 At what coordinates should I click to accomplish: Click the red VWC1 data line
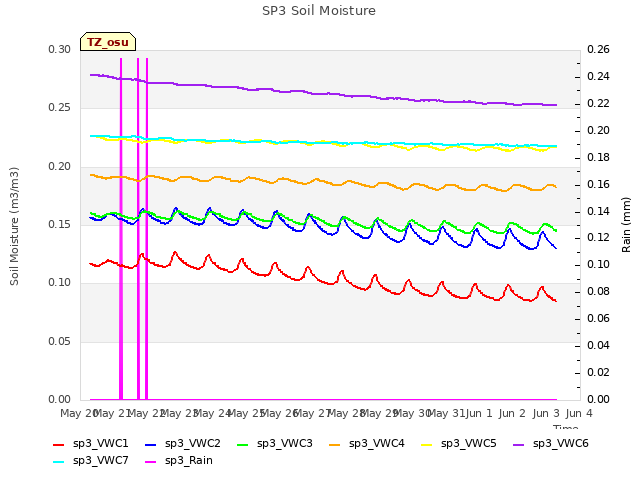pyautogui.click(x=325, y=282)
